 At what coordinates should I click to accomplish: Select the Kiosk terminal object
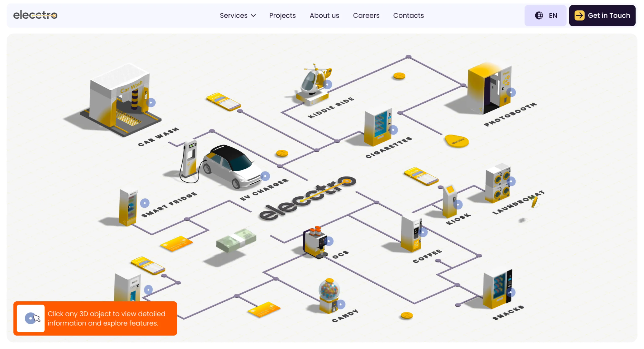tap(449, 201)
